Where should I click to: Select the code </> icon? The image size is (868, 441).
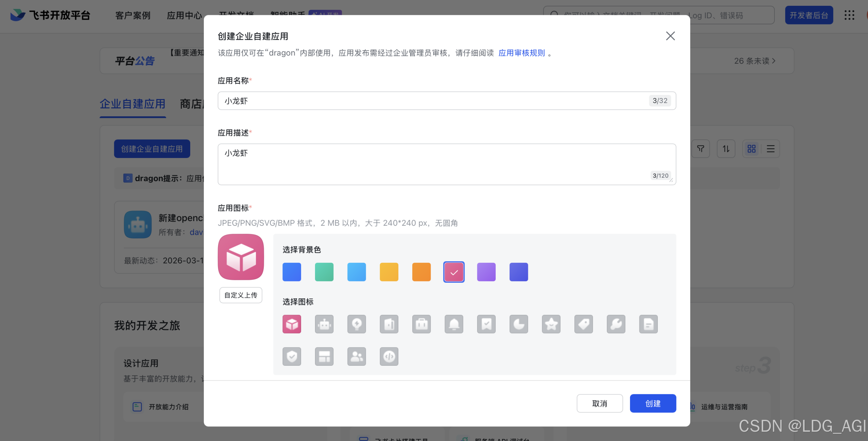[389, 356]
